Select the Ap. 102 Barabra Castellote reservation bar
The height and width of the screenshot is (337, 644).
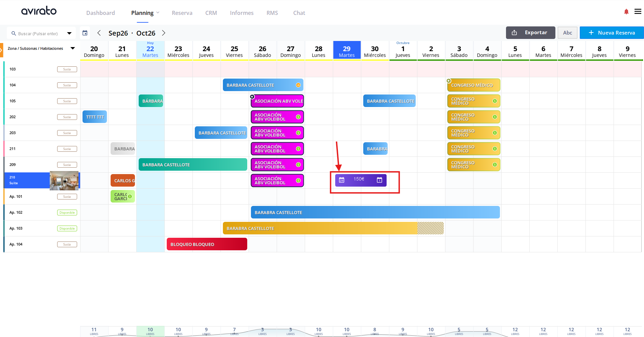pos(375,212)
